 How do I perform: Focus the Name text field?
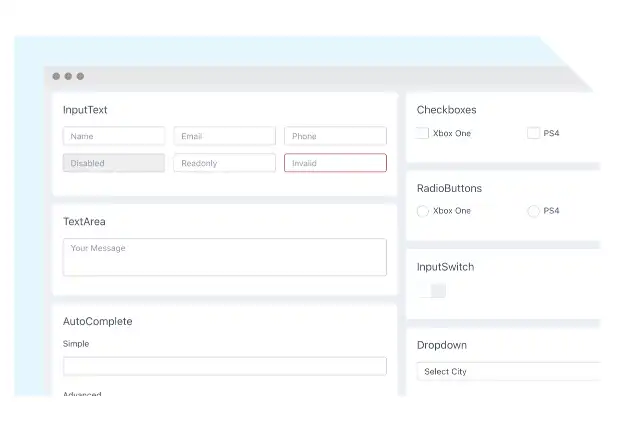(114, 136)
